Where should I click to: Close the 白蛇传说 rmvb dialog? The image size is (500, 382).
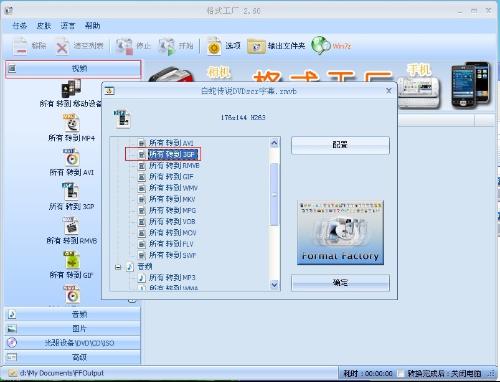pyautogui.click(x=389, y=91)
